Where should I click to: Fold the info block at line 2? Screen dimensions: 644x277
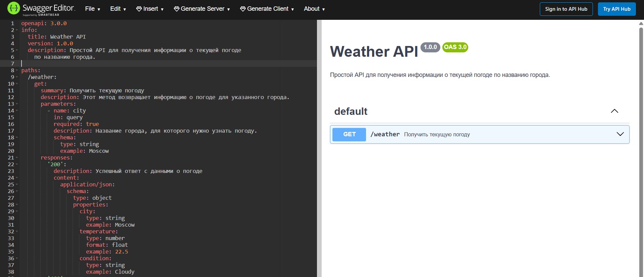click(x=17, y=30)
